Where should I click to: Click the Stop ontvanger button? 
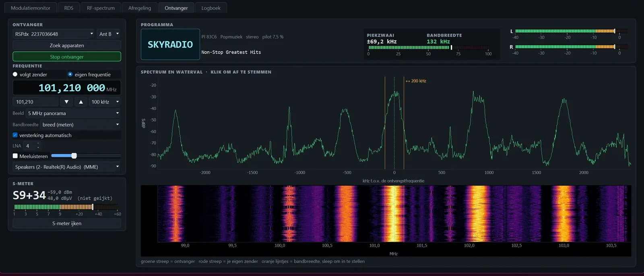(67, 56)
